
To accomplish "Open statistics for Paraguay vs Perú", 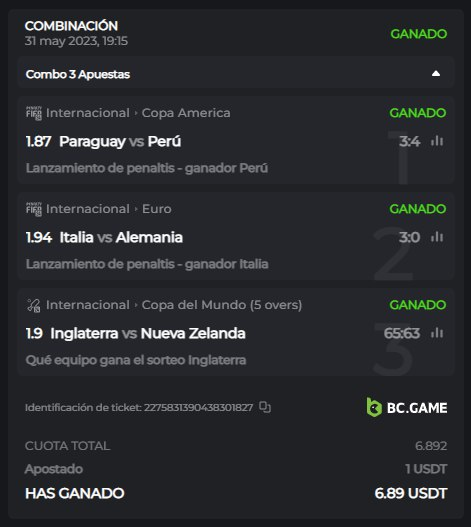I will [x=437, y=141].
